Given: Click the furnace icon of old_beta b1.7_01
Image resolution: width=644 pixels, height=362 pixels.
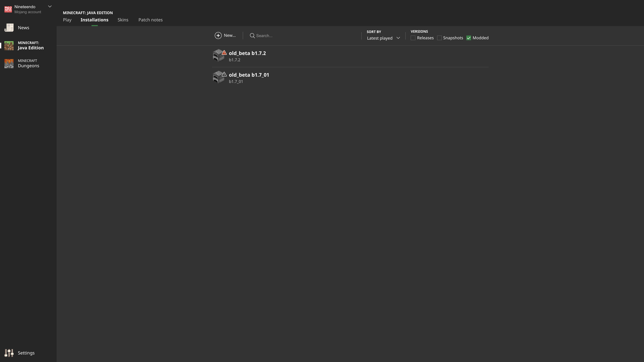Looking at the screenshot, I should tap(218, 77).
